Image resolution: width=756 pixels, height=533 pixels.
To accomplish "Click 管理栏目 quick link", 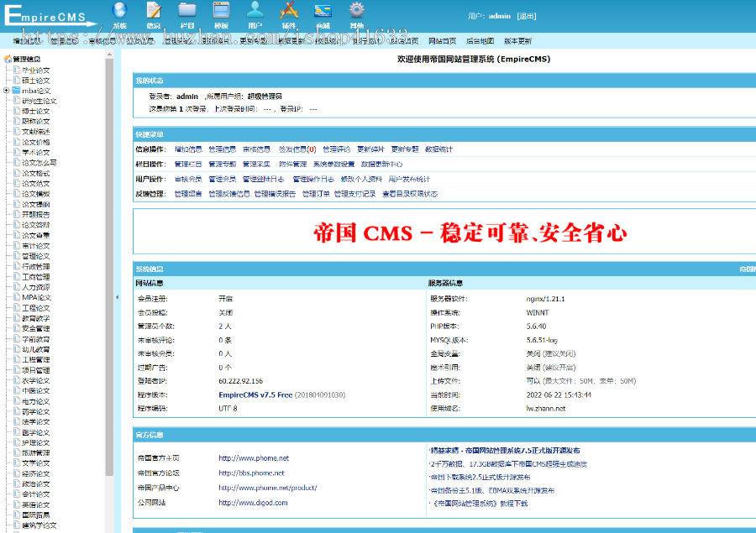I will coord(188,165).
